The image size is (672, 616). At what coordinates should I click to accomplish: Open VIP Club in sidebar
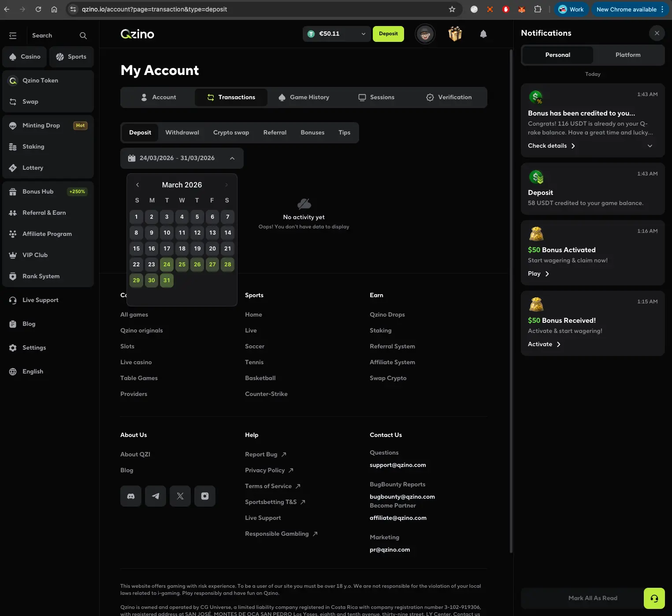(48, 255)
